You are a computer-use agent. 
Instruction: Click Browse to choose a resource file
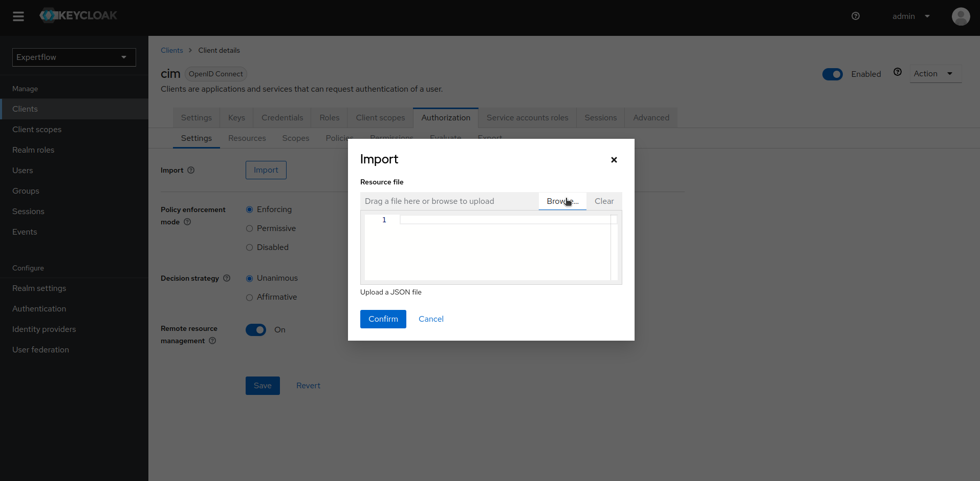[562, 201]
